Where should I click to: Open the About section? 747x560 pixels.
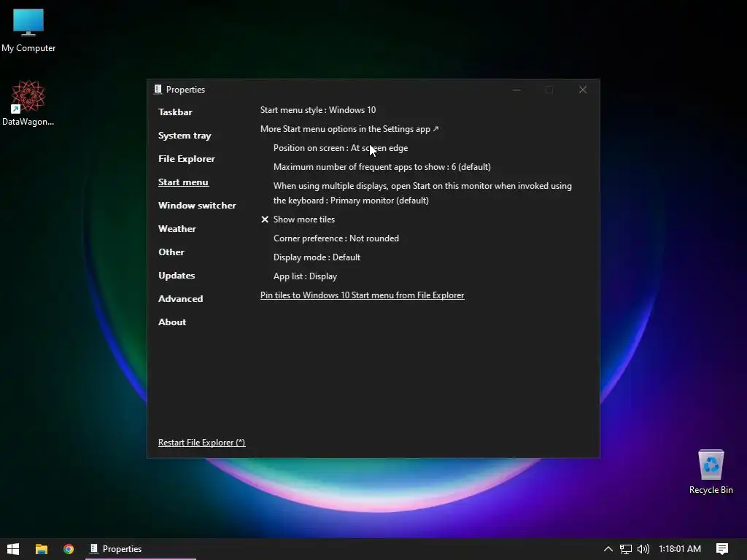click(172, 322)
